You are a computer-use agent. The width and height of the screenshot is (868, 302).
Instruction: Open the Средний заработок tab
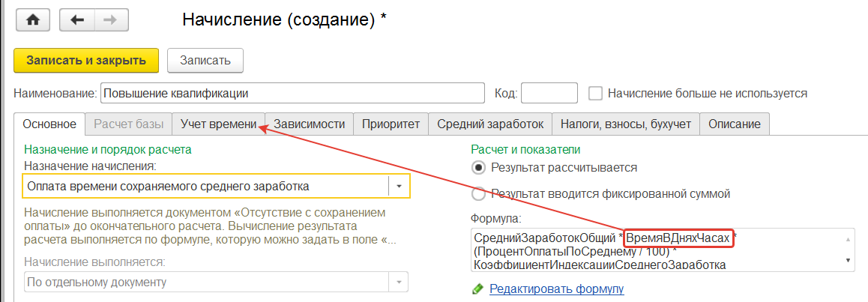click(490, 124)
